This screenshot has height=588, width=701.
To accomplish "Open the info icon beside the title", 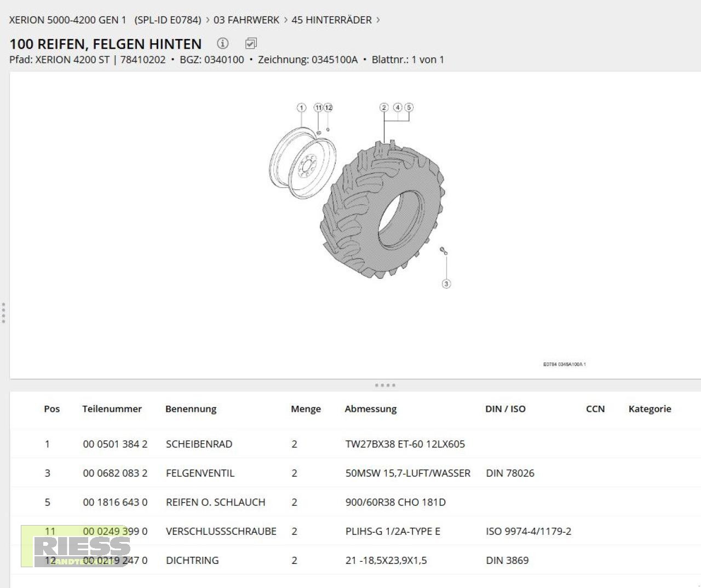I will 222,43.
